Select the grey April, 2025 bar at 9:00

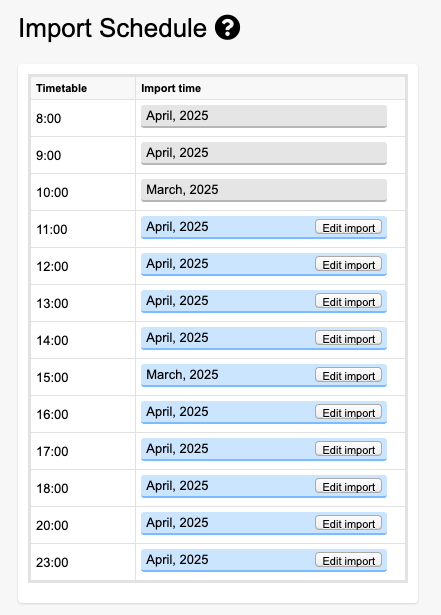(264, 153)
